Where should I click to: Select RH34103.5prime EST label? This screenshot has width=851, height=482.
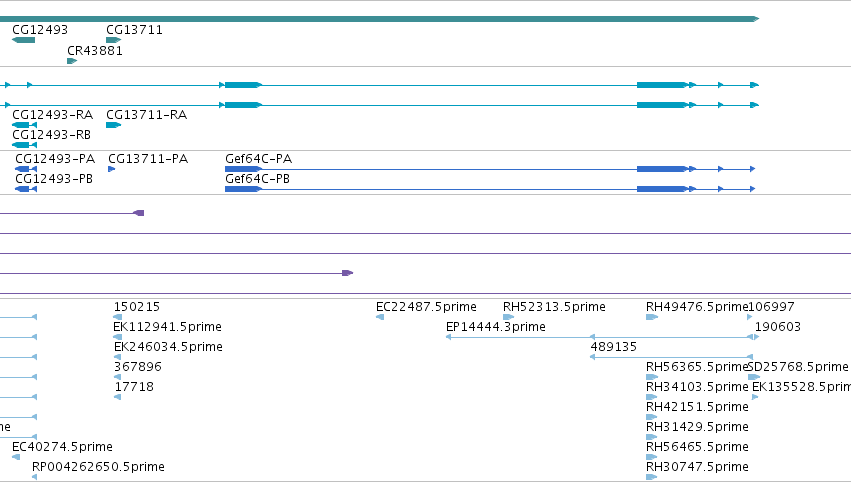coord(697,387)
